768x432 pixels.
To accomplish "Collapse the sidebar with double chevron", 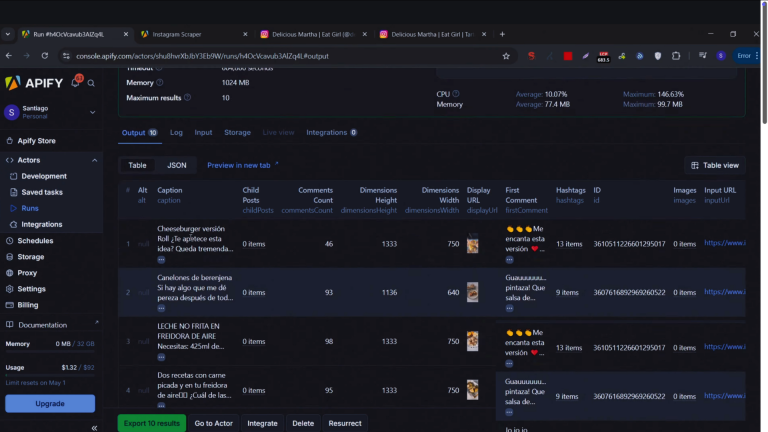I will click(x=94, y=428).
